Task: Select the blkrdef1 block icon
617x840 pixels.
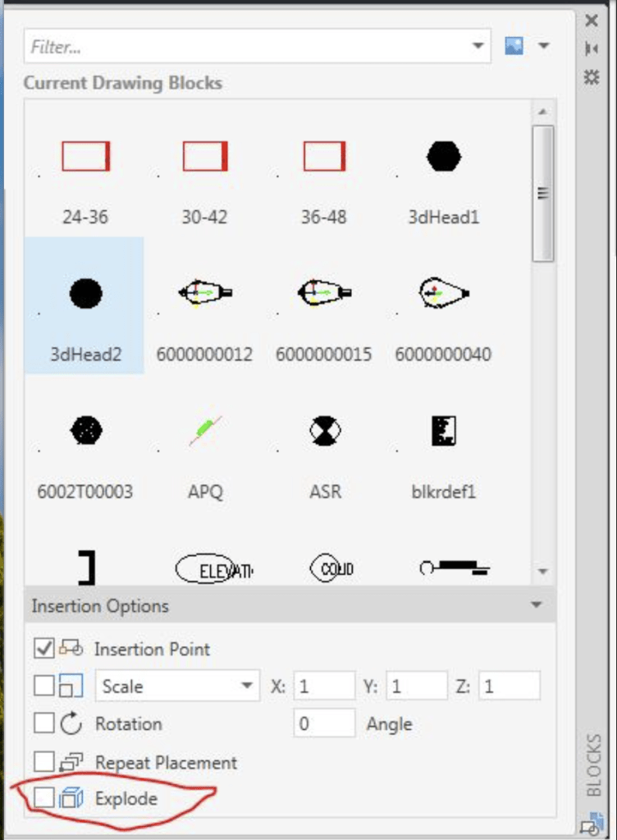Action: click(x=444, y=430)
